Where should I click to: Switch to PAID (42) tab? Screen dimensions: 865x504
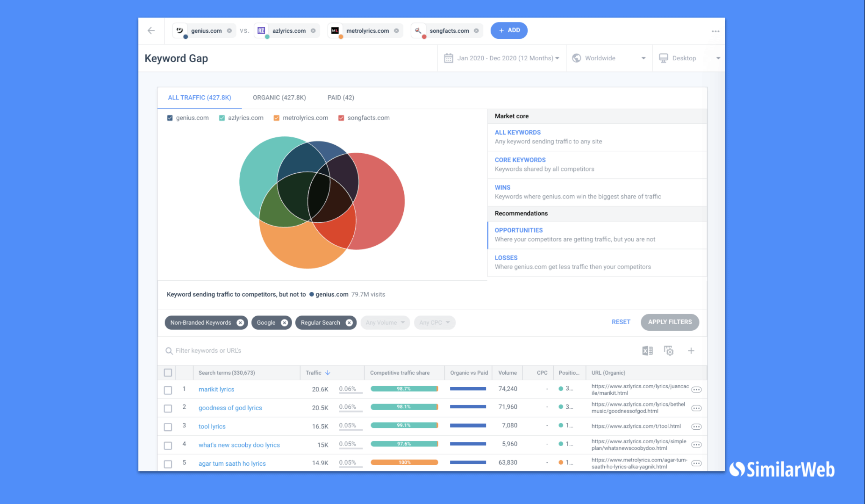point(341,98)
